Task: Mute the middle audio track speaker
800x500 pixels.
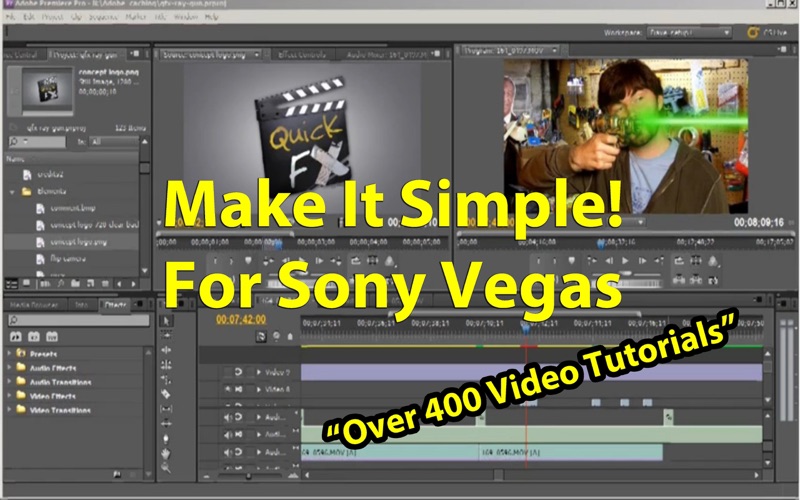Action: [228, 435]
